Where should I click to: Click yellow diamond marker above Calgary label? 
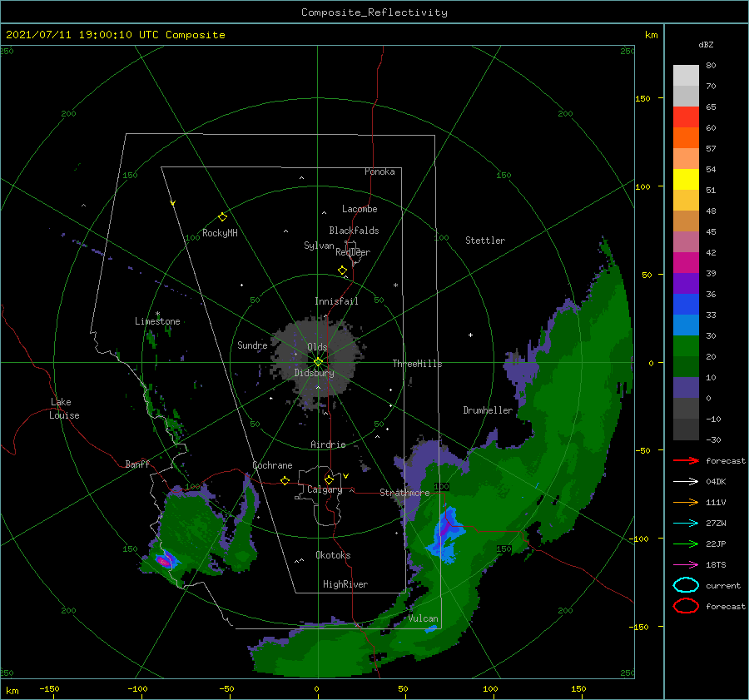coord(329,479)
